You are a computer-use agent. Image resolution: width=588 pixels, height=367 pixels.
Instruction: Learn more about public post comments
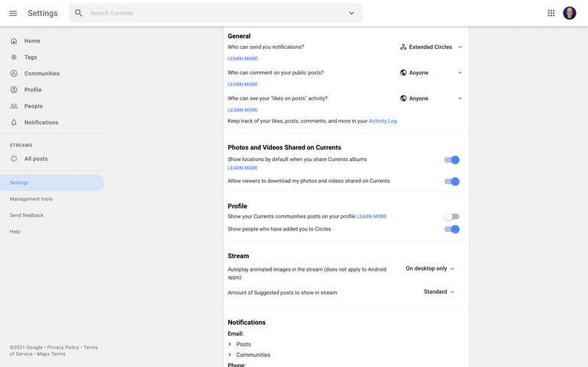click(243, 85)
